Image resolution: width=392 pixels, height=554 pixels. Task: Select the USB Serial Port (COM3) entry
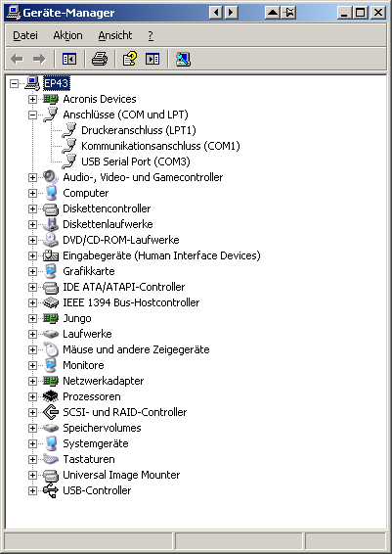tap(136, 162)
